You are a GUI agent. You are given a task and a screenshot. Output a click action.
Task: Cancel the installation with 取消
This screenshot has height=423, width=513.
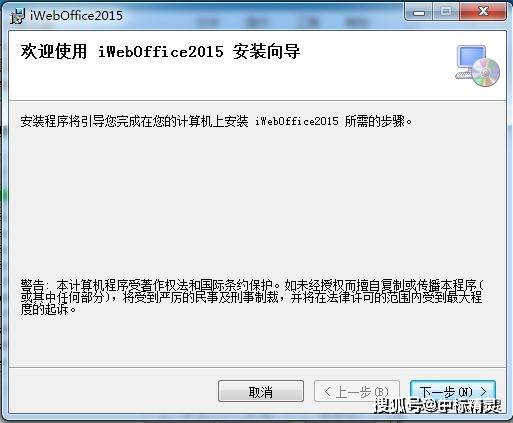click(x=261, y=391)
